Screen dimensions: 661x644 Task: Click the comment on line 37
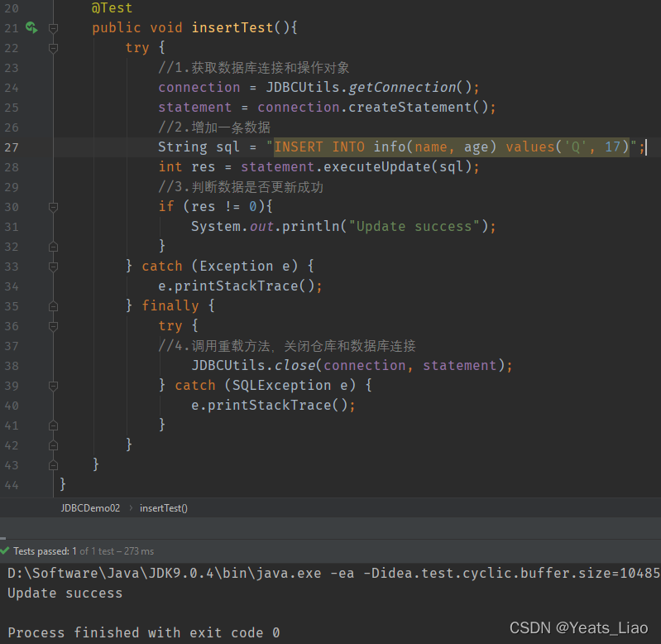287,346
